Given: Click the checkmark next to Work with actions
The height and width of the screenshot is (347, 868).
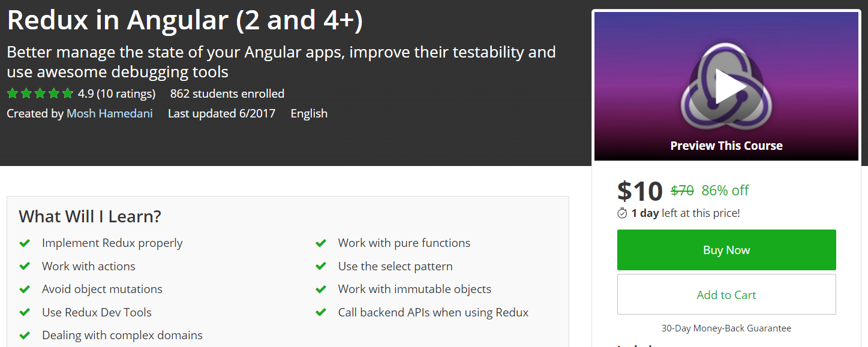Looking at the screenshot, I should coord(25,266).
